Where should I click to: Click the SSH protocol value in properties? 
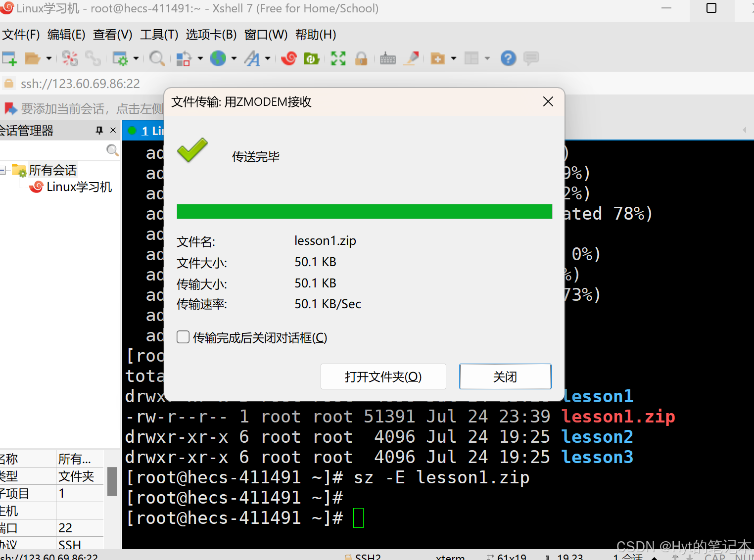tap(70, 545)
